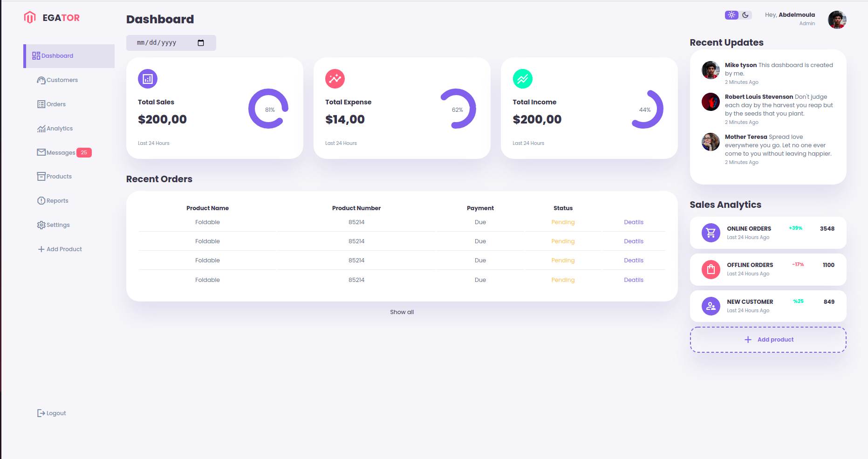Open Add Product from the sidebar
The image size is (868, 459).
click(60, 249)
